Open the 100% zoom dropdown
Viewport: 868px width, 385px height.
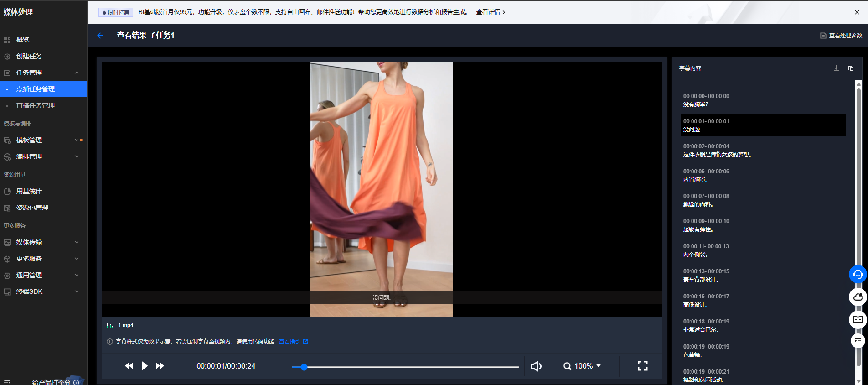click(x=583, y=366)
